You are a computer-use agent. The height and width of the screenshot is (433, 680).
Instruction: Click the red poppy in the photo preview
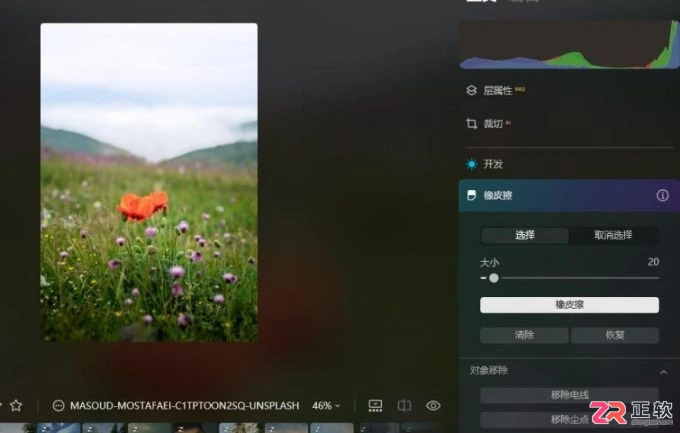tap(143, 206)
